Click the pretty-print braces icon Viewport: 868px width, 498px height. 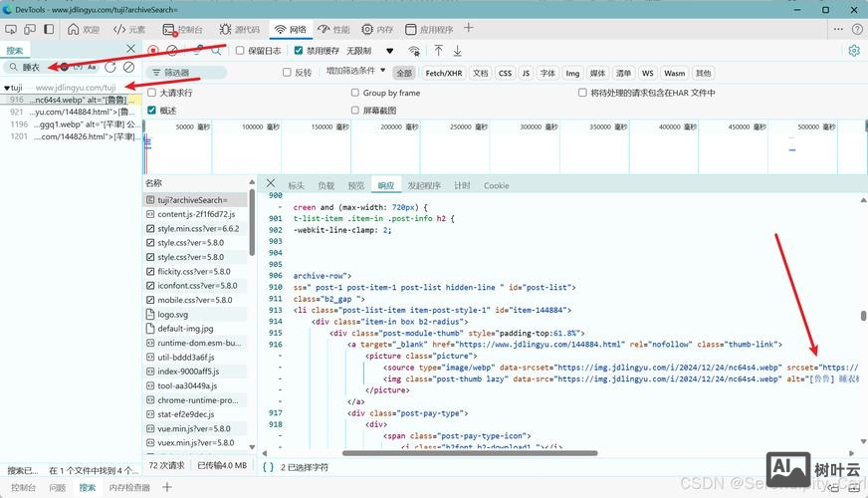[268, 466]
